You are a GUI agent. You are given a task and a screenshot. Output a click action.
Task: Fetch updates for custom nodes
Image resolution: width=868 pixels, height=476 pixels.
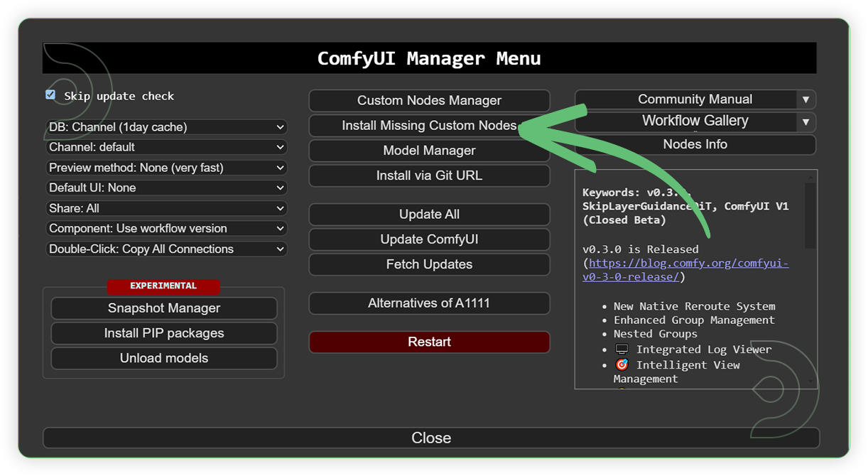429,264
